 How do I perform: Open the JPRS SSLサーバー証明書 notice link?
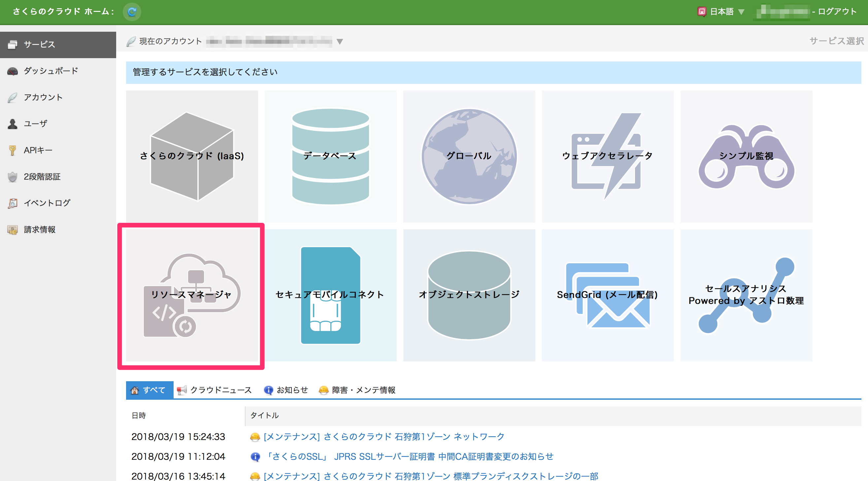click(x=409, y=456)
